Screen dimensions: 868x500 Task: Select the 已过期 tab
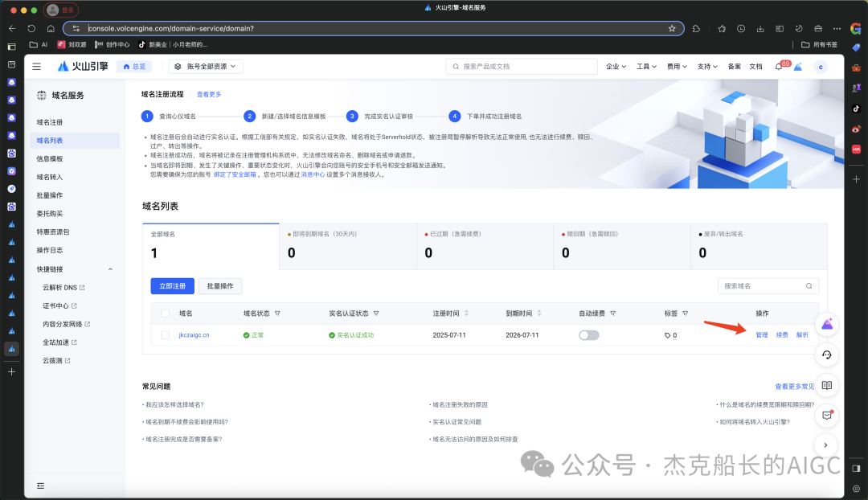click(485, 247)
